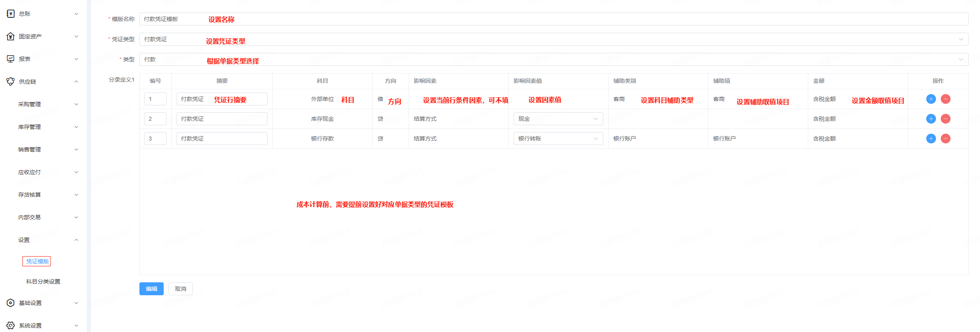Collapse the 供应链 menu section
The image size is (980, 332).
pos(76,82)
